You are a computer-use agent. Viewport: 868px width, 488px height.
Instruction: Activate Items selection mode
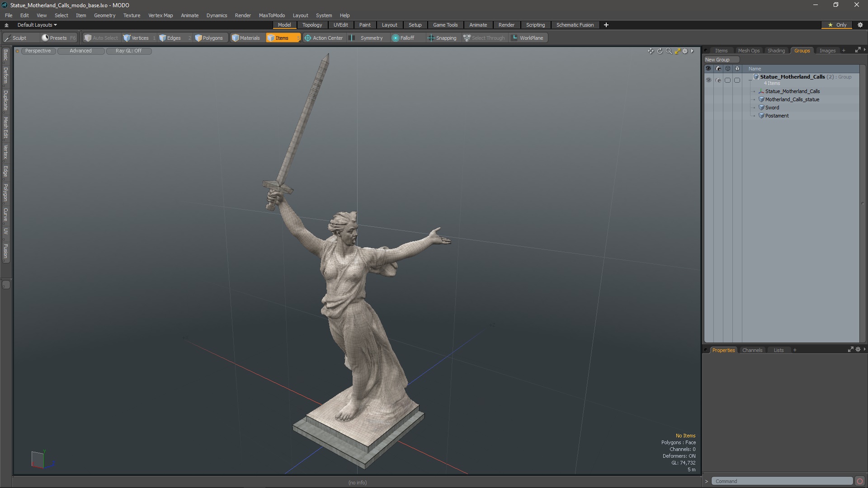click(283, 38)
